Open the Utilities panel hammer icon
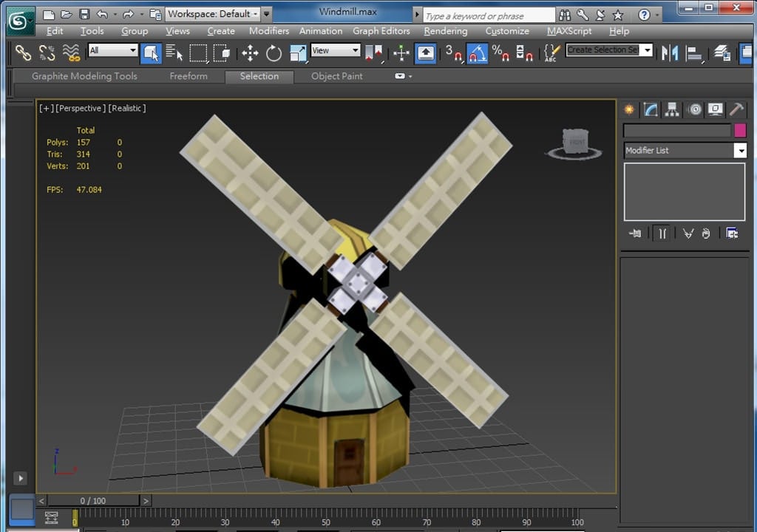757x532 pixels. [x=736, y=109]
